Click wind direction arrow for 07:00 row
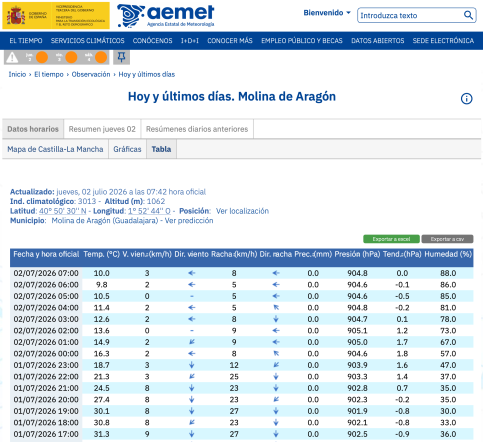The image size is (483, 442). tap(191, 273)
